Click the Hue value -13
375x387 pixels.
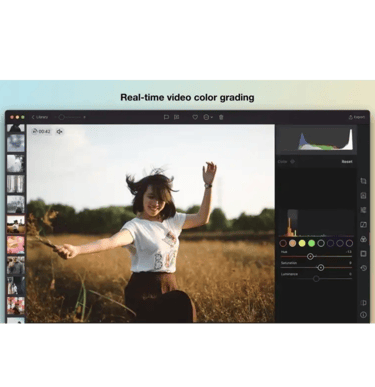[x=349, y=252]
